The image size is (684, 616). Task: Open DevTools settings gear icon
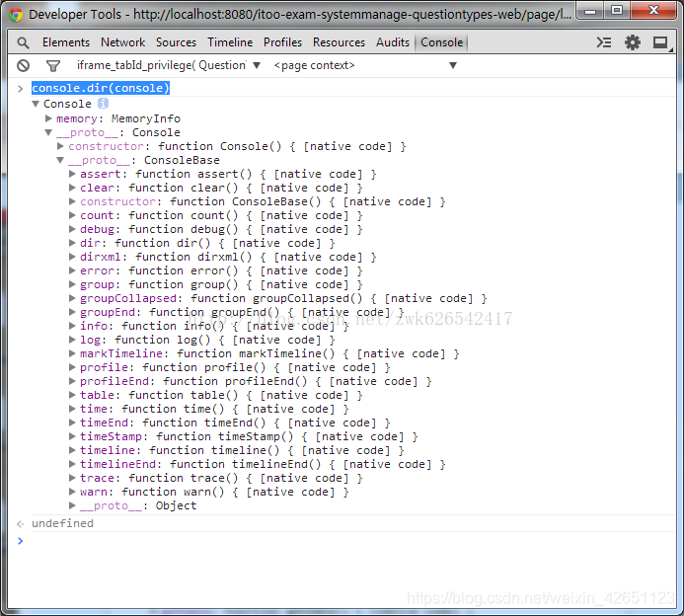[x=633, y=42]
